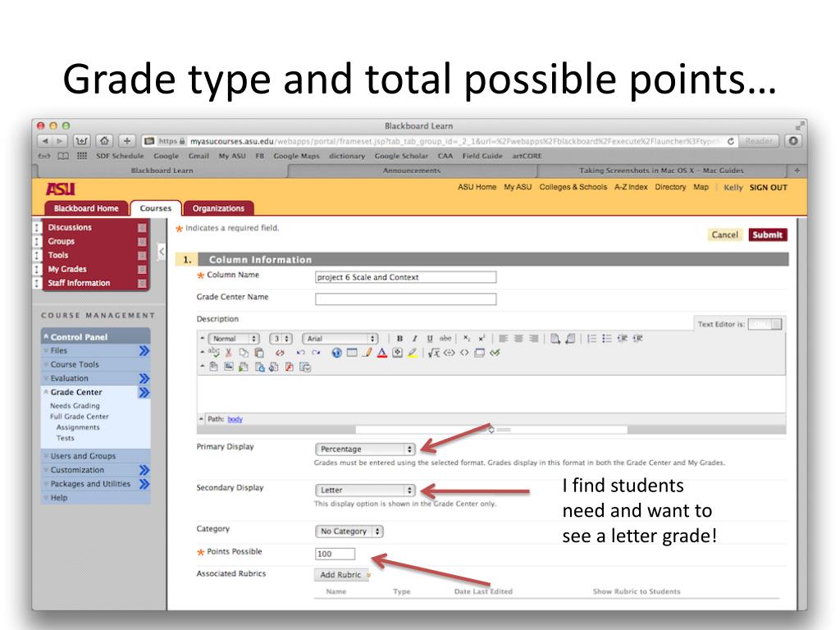Open the paragraph format dropdown showing Normal
840x630 pixels.
coord(234,339)
